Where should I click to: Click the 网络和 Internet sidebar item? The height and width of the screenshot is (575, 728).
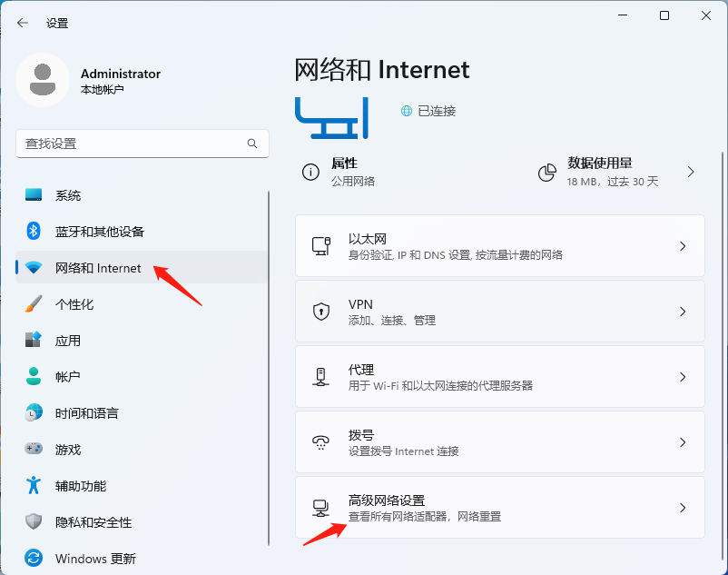click(142, 268)
